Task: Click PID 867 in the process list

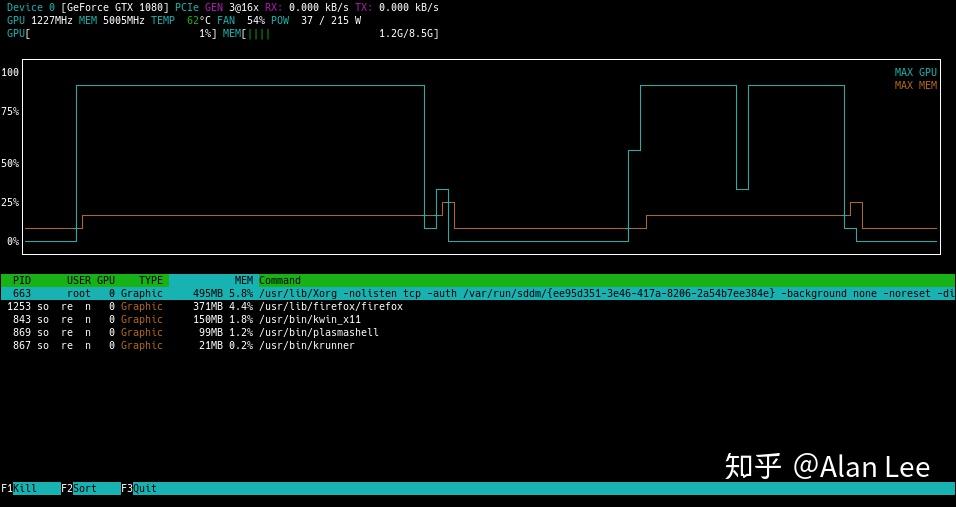Action: [x=22, y=346]
